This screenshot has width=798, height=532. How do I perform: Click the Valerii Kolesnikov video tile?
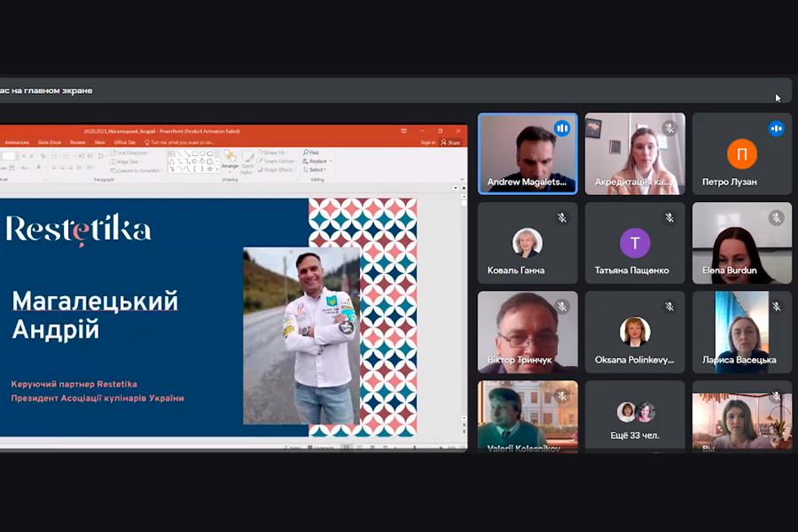[x=528, y=417]
